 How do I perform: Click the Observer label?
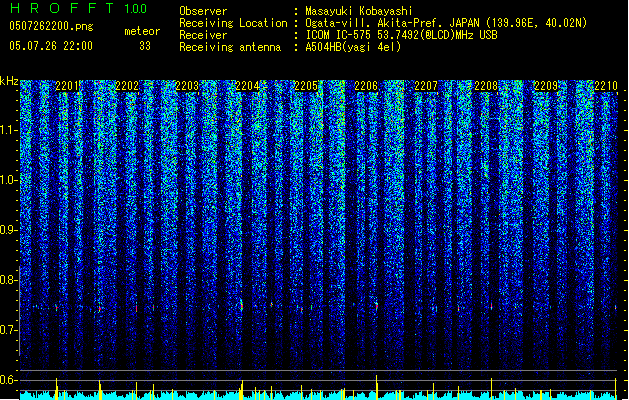click(203, 11)
